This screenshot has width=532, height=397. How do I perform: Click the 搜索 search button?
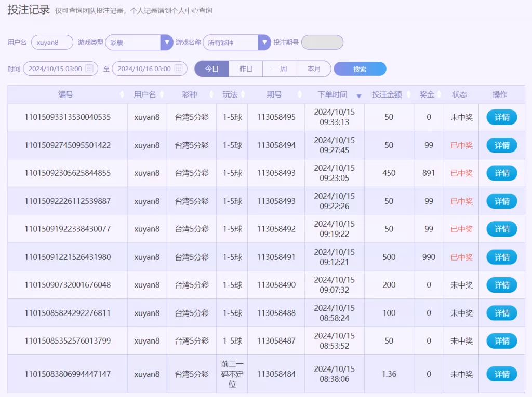(360, 69)
